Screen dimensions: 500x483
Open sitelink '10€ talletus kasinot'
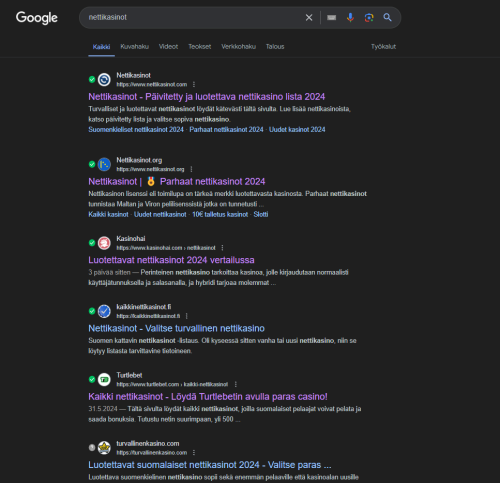click(220, 214)
